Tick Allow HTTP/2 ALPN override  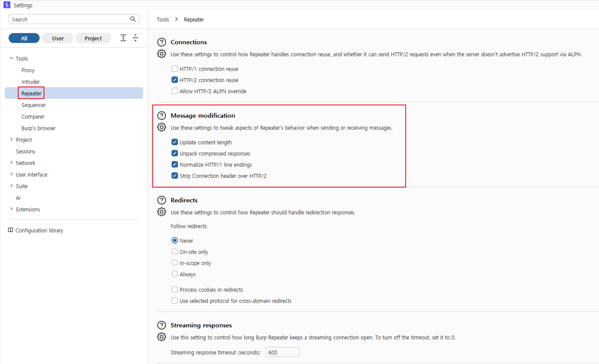(x=175, y=91)
